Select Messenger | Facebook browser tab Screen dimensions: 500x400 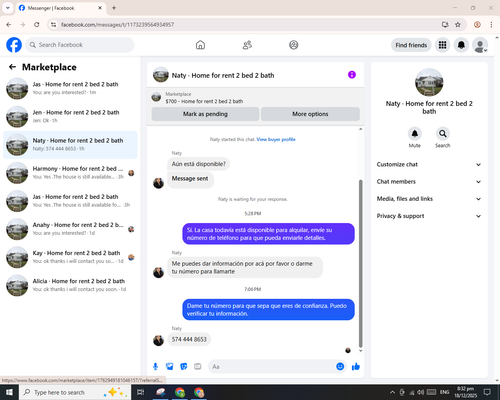tap(61, 8)
